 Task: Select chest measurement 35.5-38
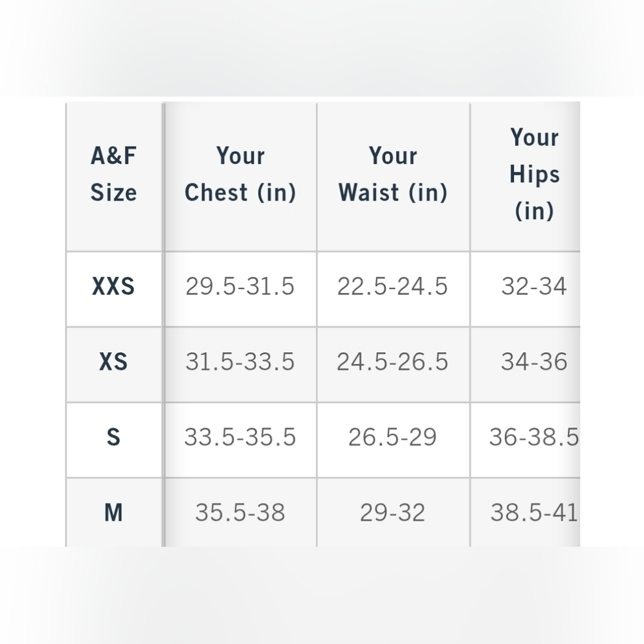[x=240, y=513]
